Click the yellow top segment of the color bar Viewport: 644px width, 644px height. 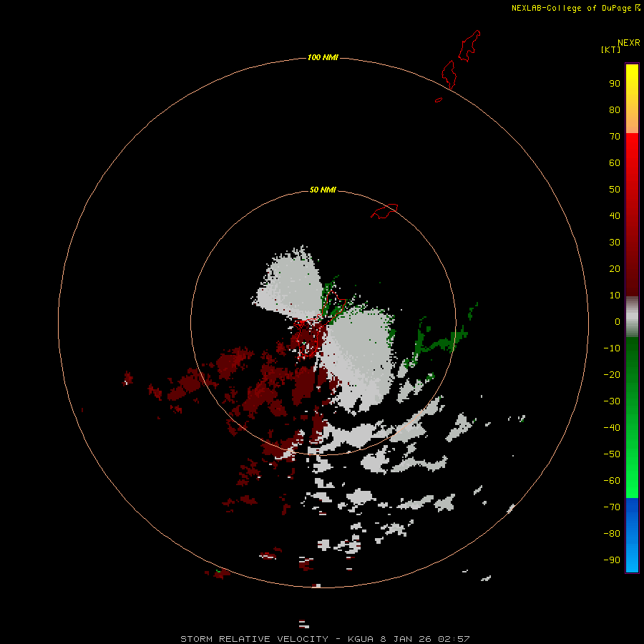(x=632, y=99)
